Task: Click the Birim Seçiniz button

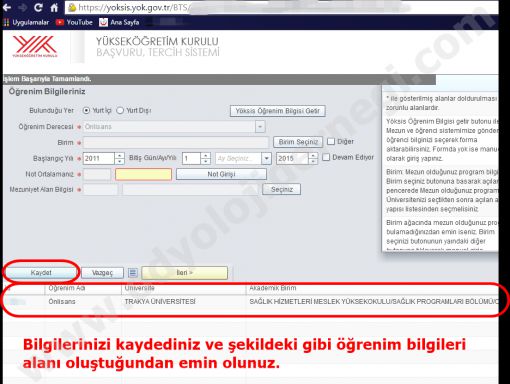Action: click(298, 142)
